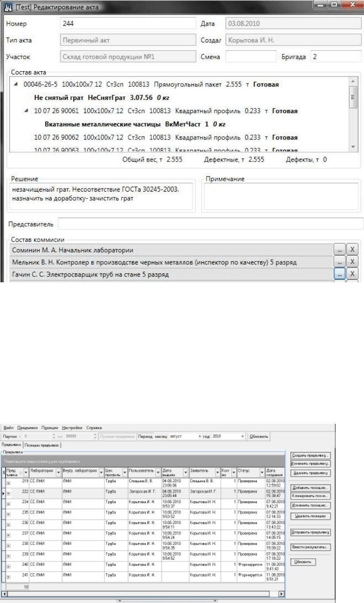Select the 'Не снятый грат' defect row
The image size is (364, 603).
click(103, 98)
